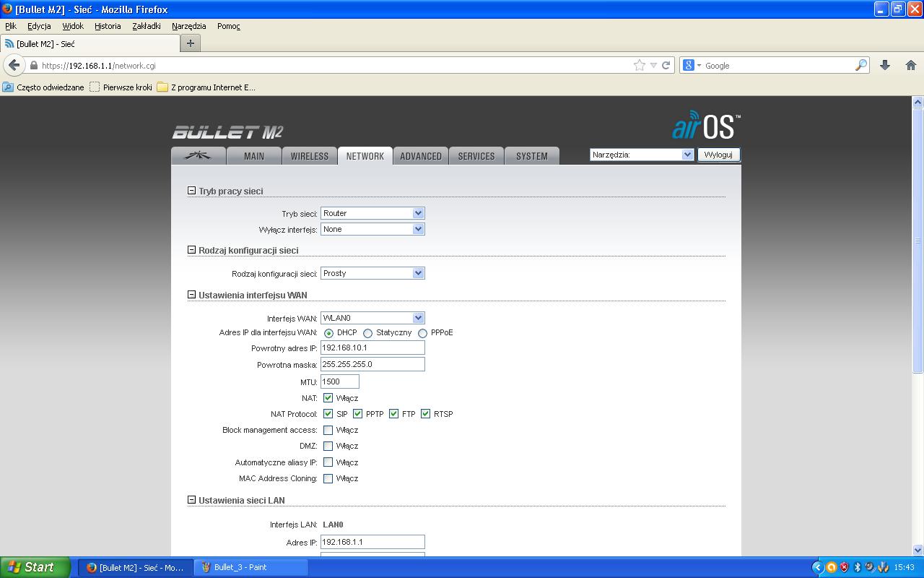The image size is (924, 578).
Task: Open the Narzędzia menu in the menu bar
Action: (x=189, y=26)
